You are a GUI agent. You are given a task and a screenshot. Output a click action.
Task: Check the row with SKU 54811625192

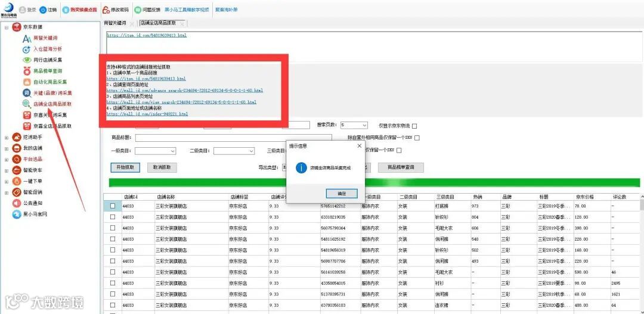tap(113, 239)
